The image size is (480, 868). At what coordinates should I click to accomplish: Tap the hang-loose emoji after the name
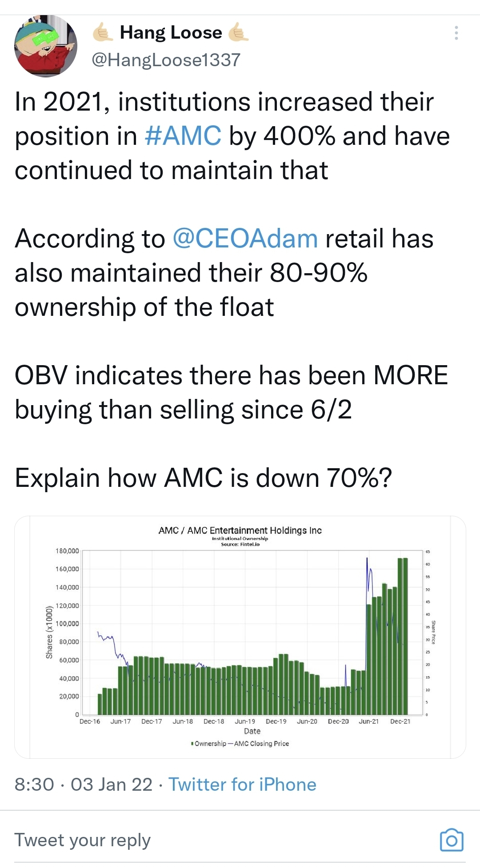pyautogui.click(x=238, y=33)
